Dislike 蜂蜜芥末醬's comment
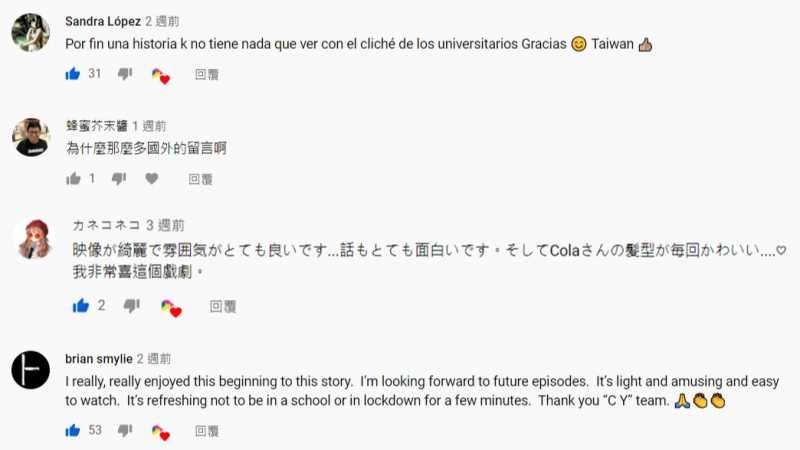Viewport: 800px width, 450px height. (x=118, y=179)
